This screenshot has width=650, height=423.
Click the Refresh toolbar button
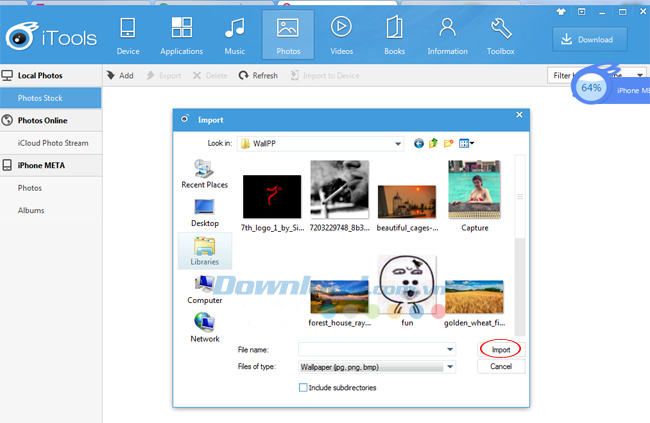click(x=259, y=75)
